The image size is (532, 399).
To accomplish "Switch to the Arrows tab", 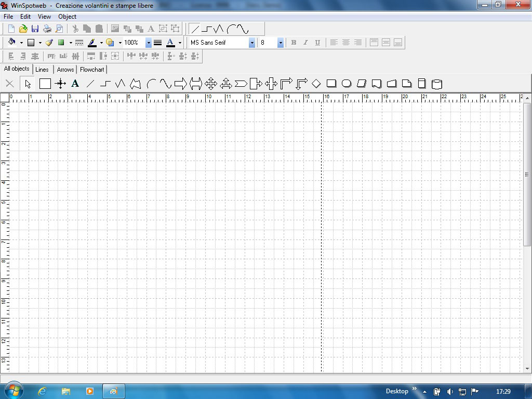I will pos(65,70).
